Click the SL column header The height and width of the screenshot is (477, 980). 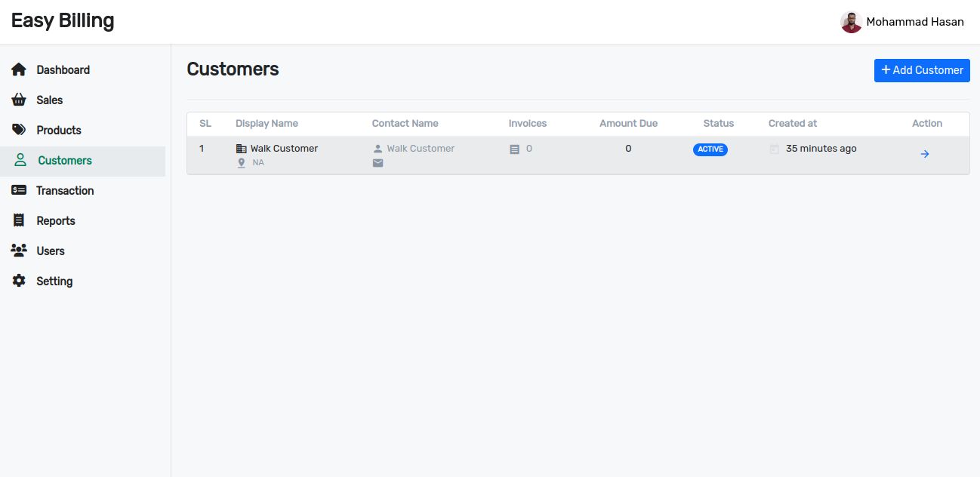point(205,123)
